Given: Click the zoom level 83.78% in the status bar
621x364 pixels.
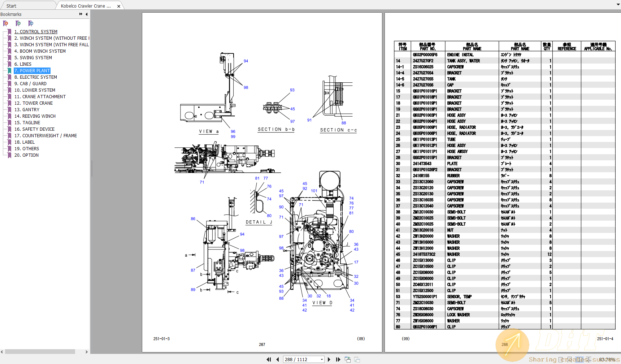Looking at the screenshot, I should (x=607, y=360).
